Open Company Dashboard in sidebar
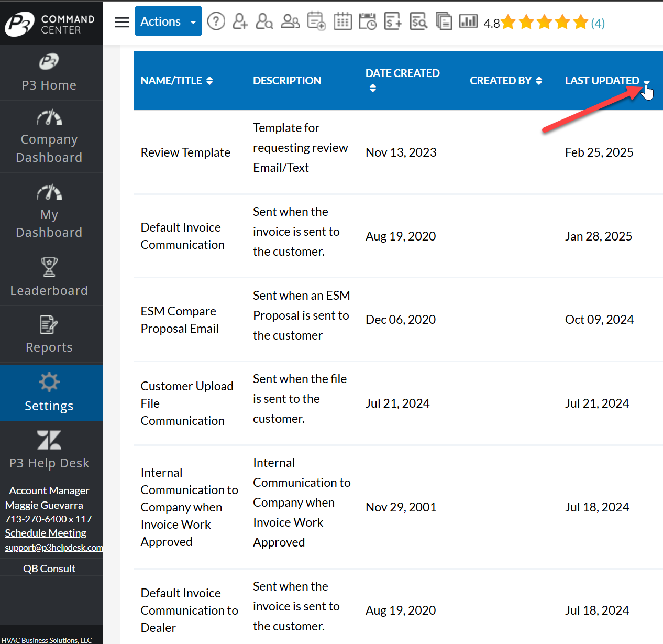Viewport: 663px width, 644px height. point(49,137)
